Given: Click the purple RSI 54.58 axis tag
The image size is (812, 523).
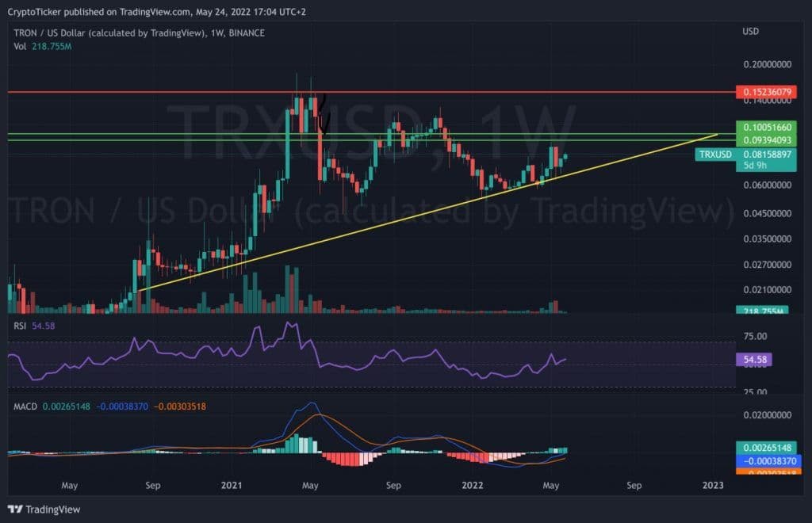Looking at the screenshot, I should (x=754, y=360).
